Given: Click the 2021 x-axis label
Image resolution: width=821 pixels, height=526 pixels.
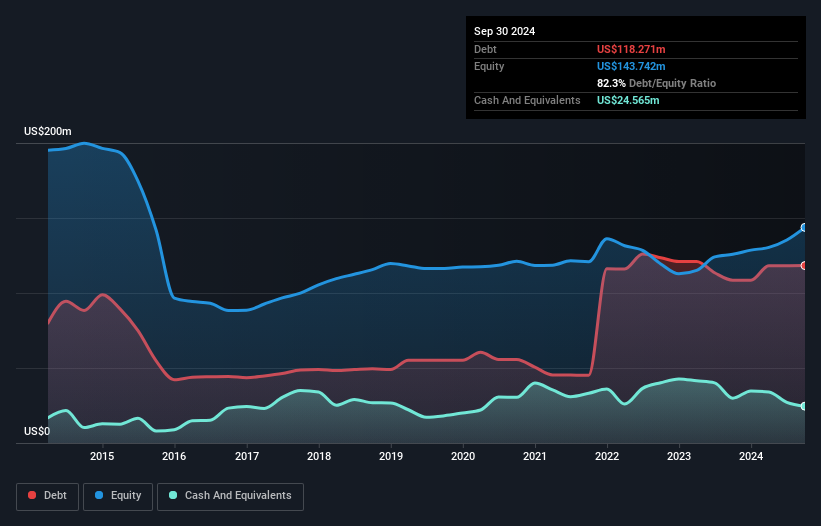Looking at the screenshot, I should pyautogui.click(x=535, y=456).
